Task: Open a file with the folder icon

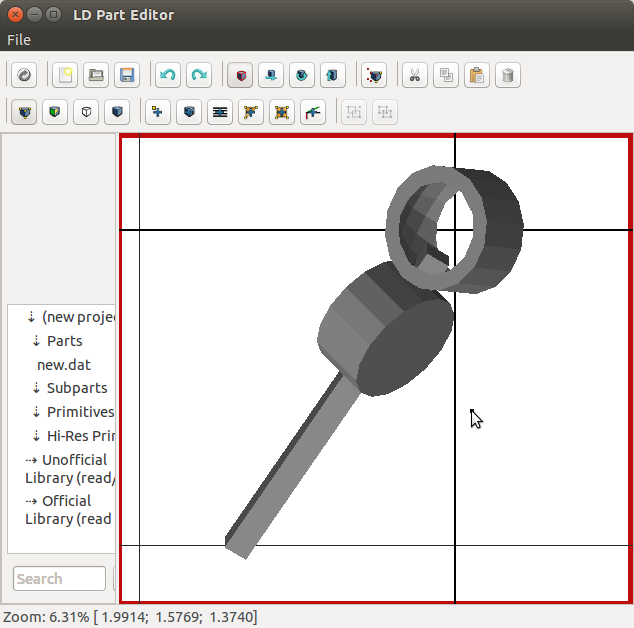Action: point(95,75)
